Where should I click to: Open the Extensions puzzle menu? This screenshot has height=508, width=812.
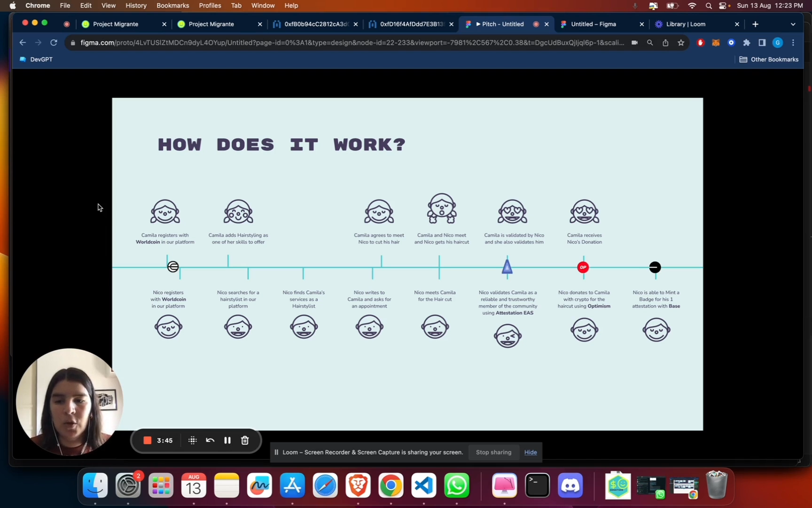(747, 42)
